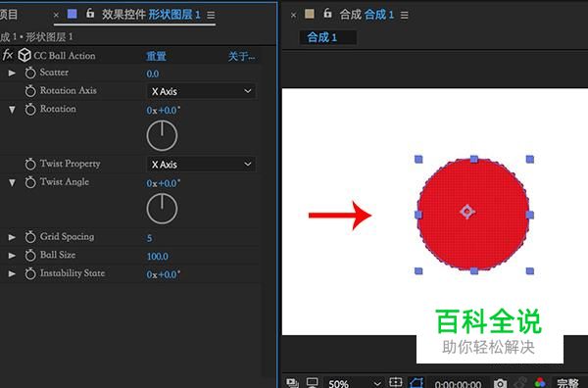Select the 效果控件 形状图层 1 tab

point(151,15)
